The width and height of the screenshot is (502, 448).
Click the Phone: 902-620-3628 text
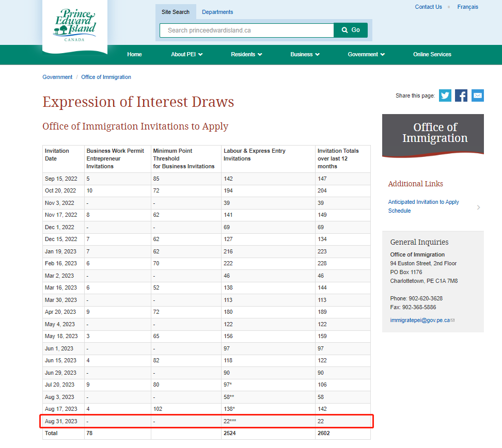tap(416, 298)
